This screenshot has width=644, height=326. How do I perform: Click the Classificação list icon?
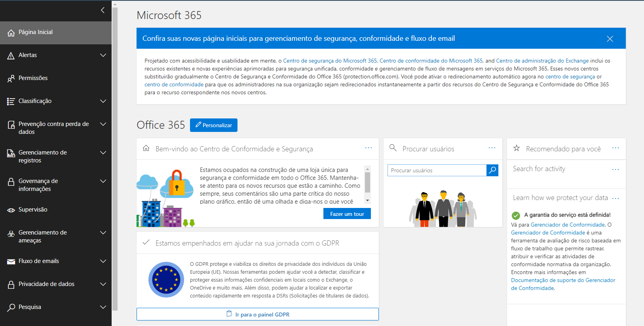pyautogui.click(x=11, y=102)
